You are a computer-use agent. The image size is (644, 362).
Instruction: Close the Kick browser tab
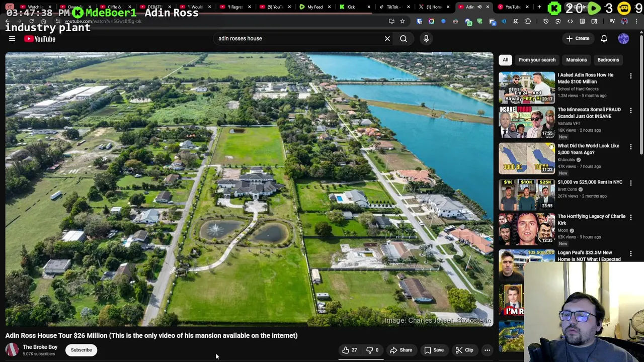[369, 7]
